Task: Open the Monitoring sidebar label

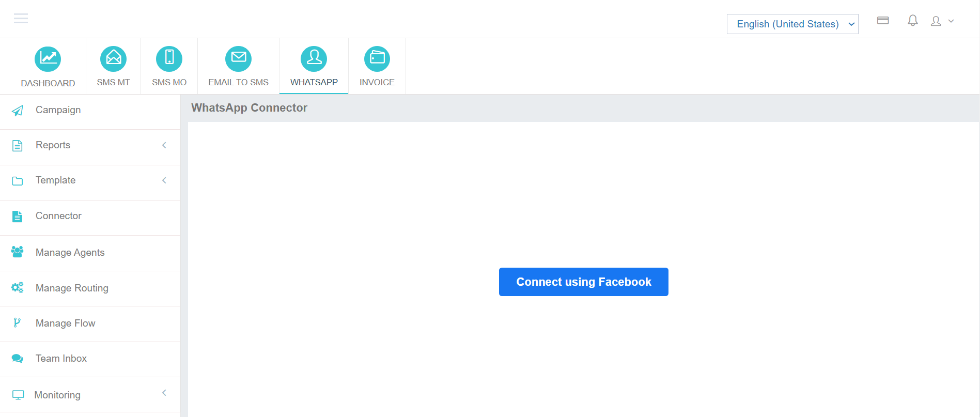Action: click(x=57, y=395)
